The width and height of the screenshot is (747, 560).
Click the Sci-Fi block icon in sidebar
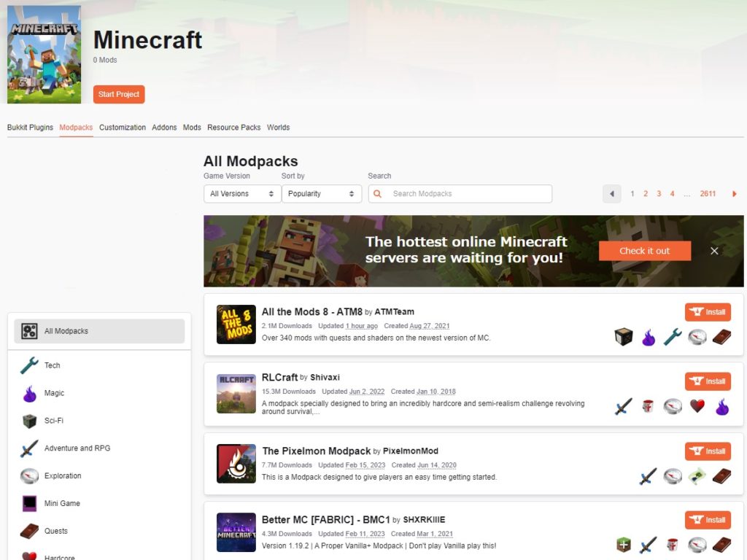[x=29, y=421]
